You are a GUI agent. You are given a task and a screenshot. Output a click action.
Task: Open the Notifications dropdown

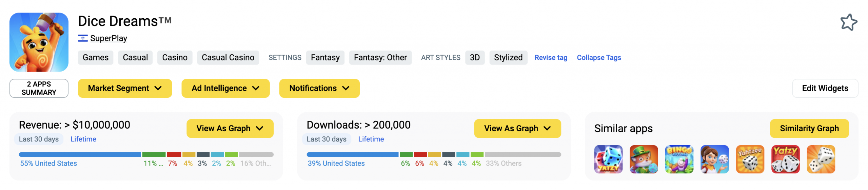click(319, 88)
